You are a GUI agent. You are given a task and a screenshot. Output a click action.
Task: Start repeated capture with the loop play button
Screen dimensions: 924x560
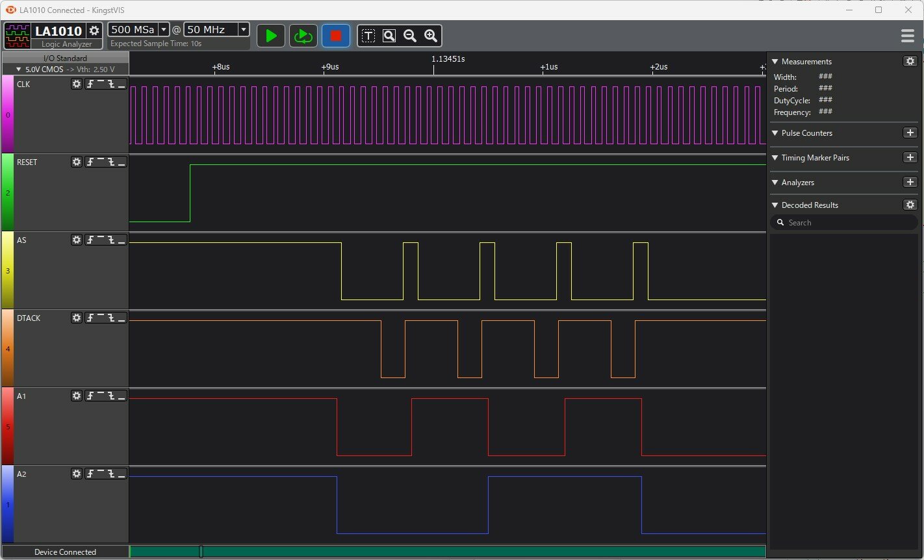303,36
